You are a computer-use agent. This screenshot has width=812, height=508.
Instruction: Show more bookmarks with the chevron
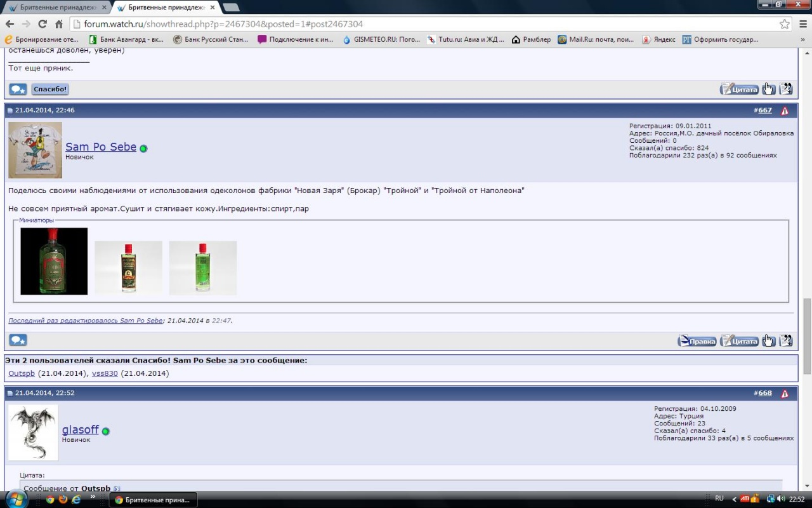click(x=802, y=39)
